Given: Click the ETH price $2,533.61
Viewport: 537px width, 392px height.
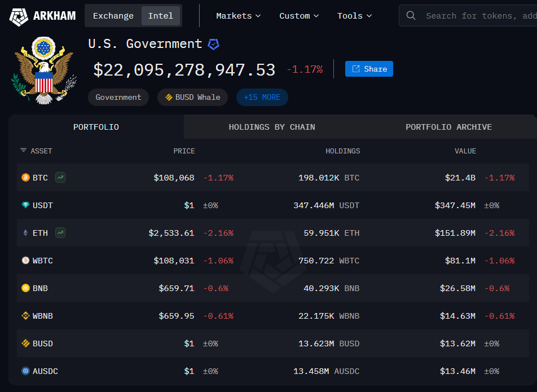Looking at the screenshot, I should point(171,233).
